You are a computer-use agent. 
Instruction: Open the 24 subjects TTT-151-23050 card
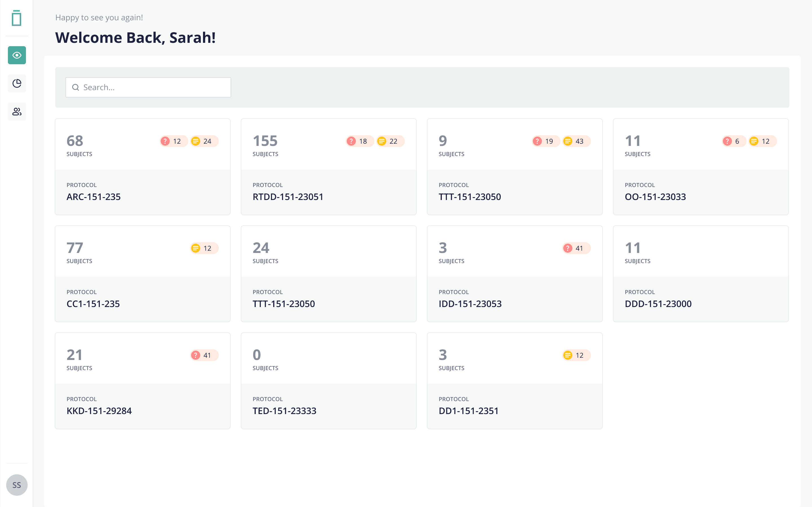[x=328, y=273]
